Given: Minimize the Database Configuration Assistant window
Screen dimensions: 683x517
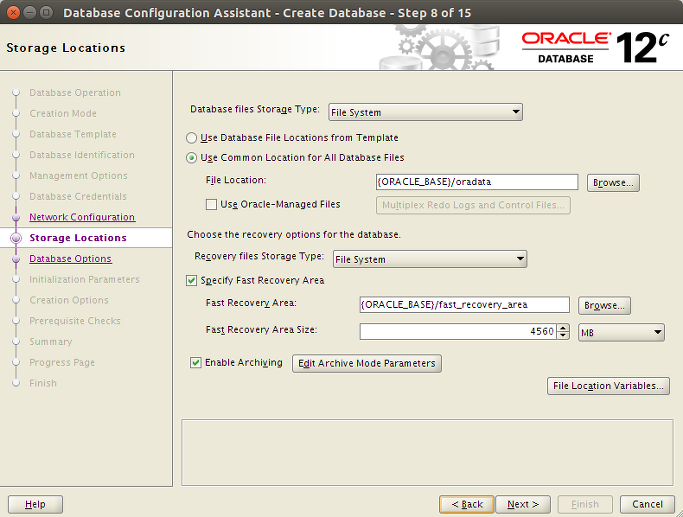Looking at the screenshot, I should click(30, 12).
